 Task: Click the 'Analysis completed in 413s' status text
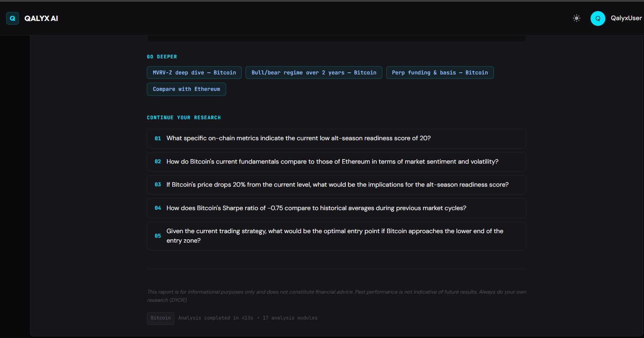click(215, 318)
